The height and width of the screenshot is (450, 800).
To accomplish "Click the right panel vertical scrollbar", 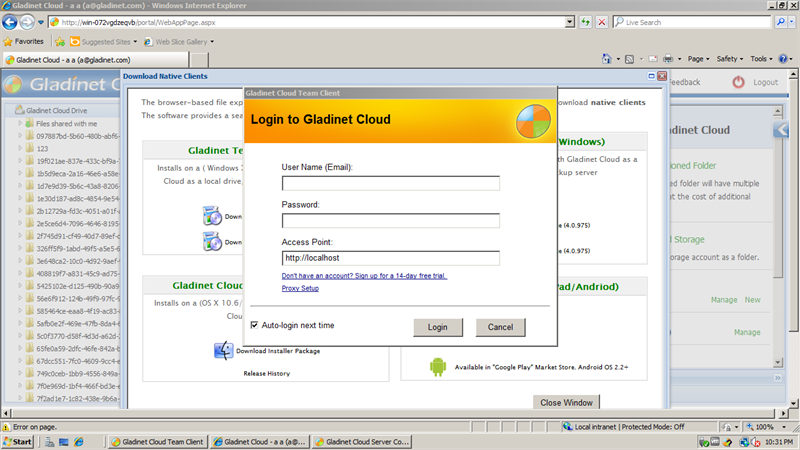I will (778, 237).
